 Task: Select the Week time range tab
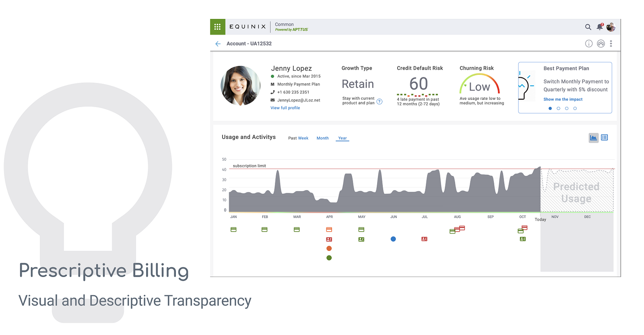[x=303, y=138]
